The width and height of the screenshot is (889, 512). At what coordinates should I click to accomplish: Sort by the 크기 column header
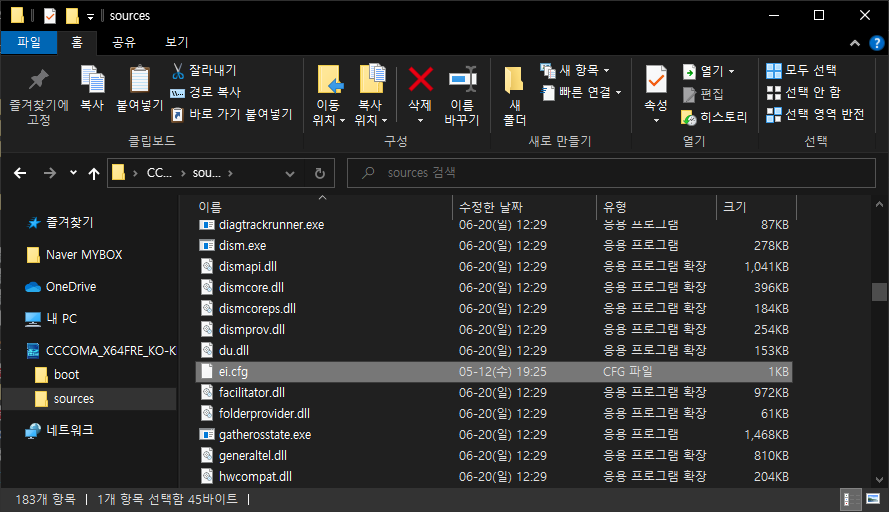[756, 207]
